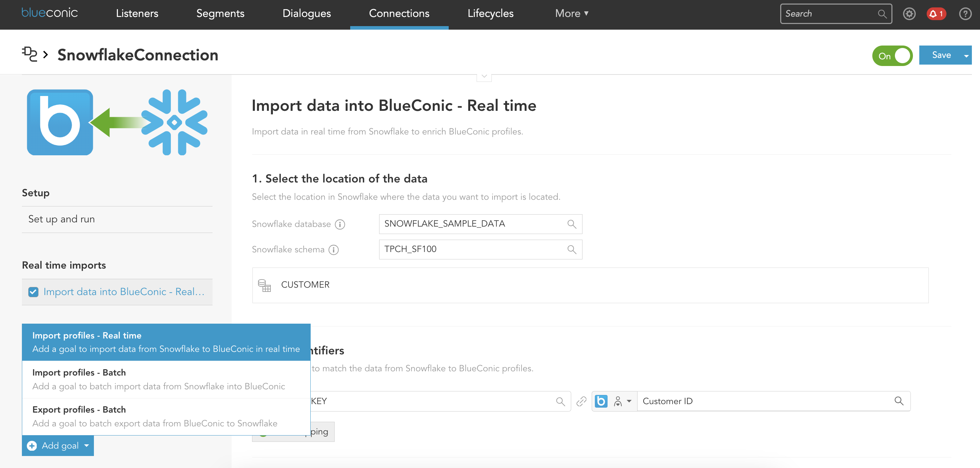Viewport: 980px width, 468px height.
Task: Toggle the Add goal dropdown arrow
Action: point(87,445)
